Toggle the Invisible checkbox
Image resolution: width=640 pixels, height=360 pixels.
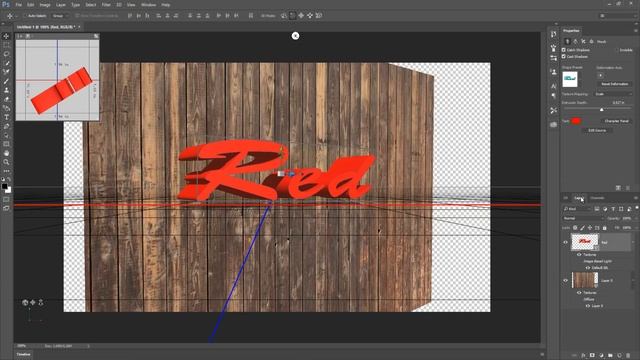616,50
